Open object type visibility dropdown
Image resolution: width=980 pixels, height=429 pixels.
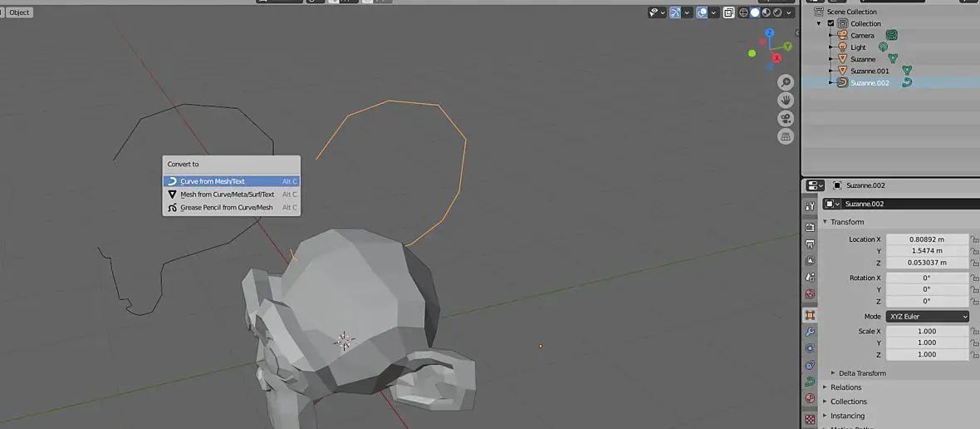(x=657, y=12)
